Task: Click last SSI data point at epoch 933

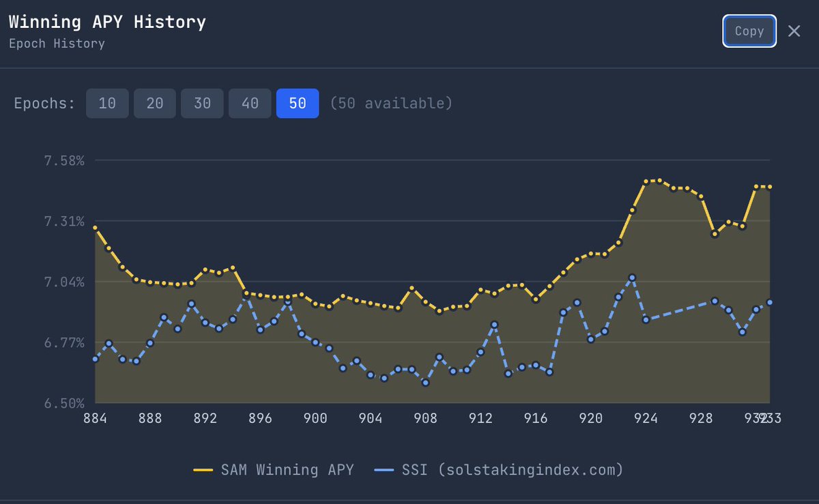Action: (x=770, y=302)
